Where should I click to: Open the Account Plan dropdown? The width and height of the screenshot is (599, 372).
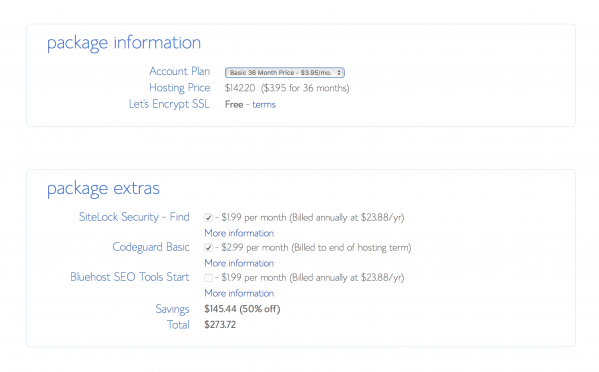click(285, 72)
